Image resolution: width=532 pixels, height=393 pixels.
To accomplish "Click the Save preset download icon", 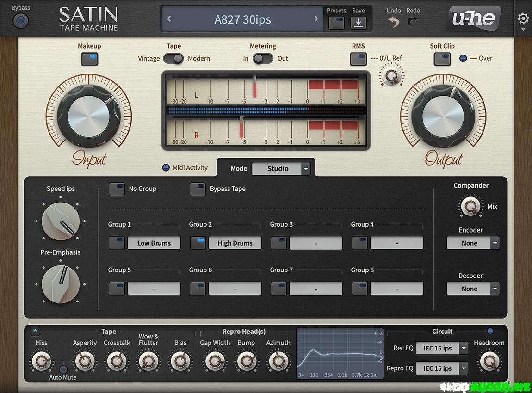I will 358,23.
